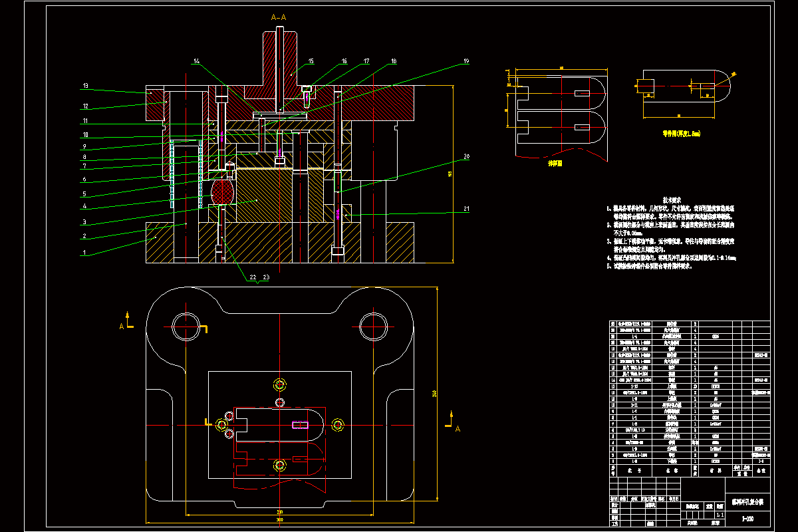Click the 序号 header cell in parts list
Image resolution: width=798 pixels, height=532 pixels.
[613, 470]
